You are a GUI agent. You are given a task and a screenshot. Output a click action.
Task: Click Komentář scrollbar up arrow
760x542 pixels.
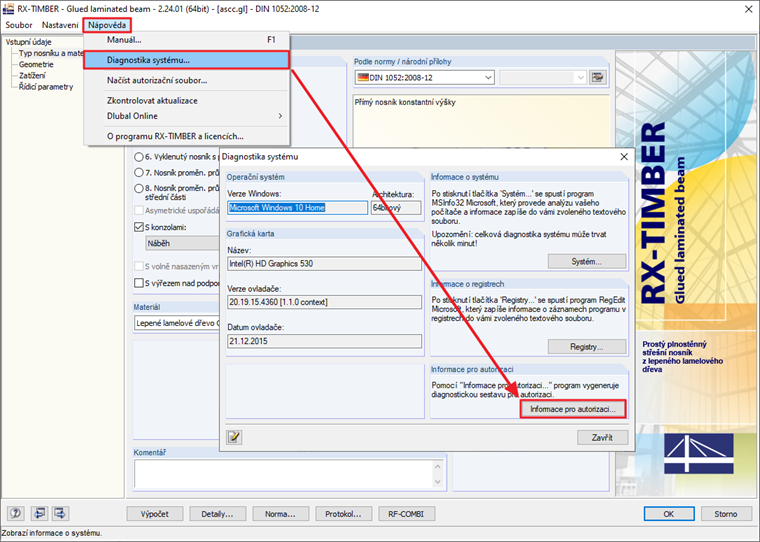pos(438,466)
